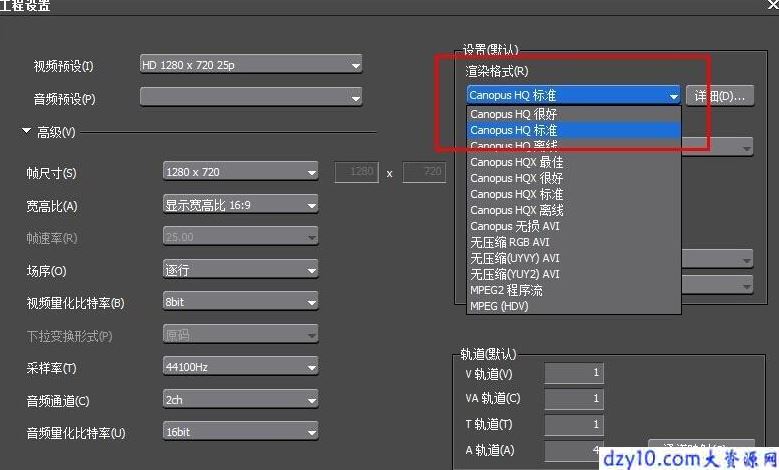Close the 工程设置 dialog window
The image size is (779, 470).
coord(773,4)
